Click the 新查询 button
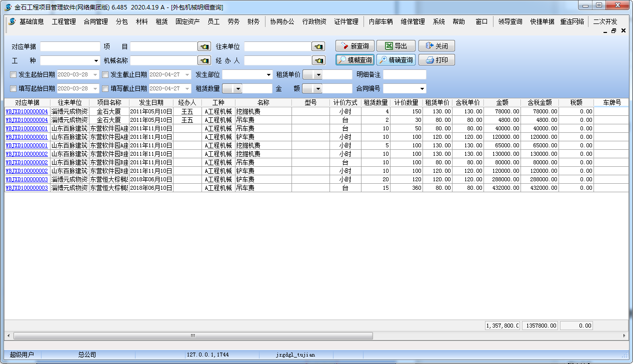The width and height of the screenshot is (633, 364). coord(354,46)
